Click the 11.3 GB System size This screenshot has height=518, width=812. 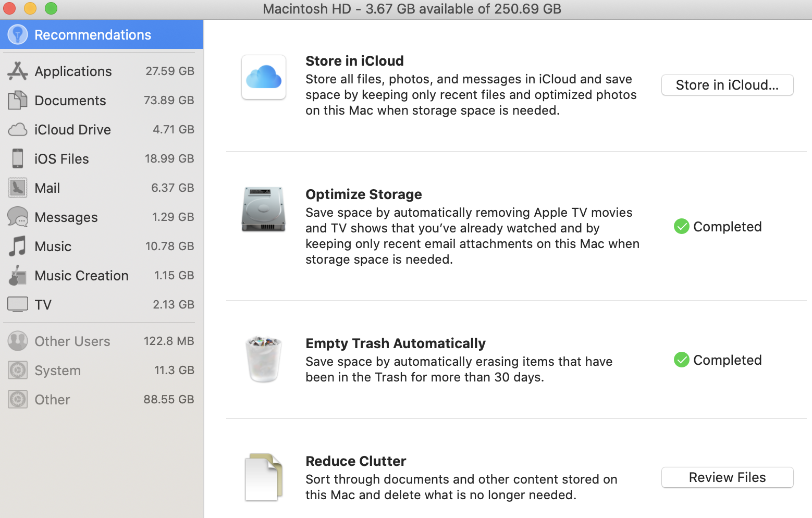(174, 370)
